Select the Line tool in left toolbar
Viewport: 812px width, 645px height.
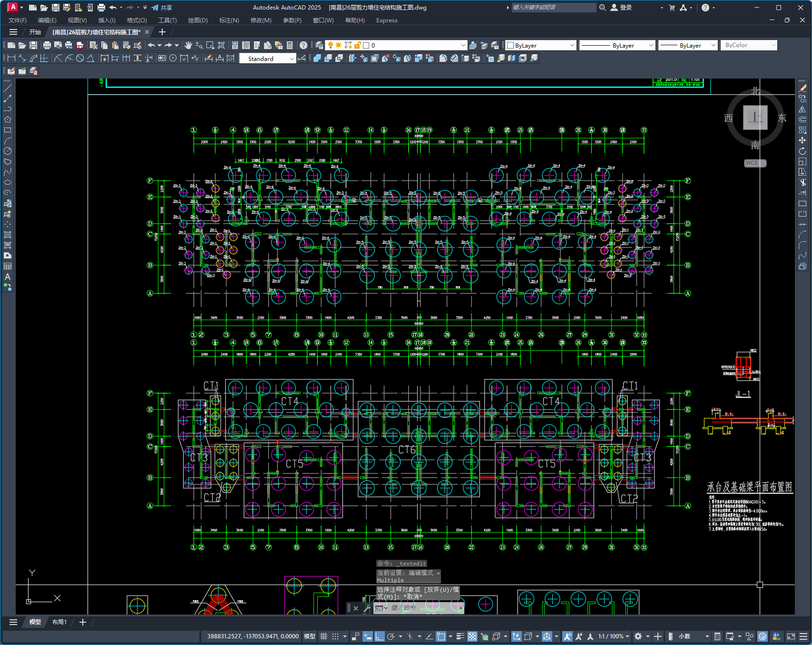point(8,88)
